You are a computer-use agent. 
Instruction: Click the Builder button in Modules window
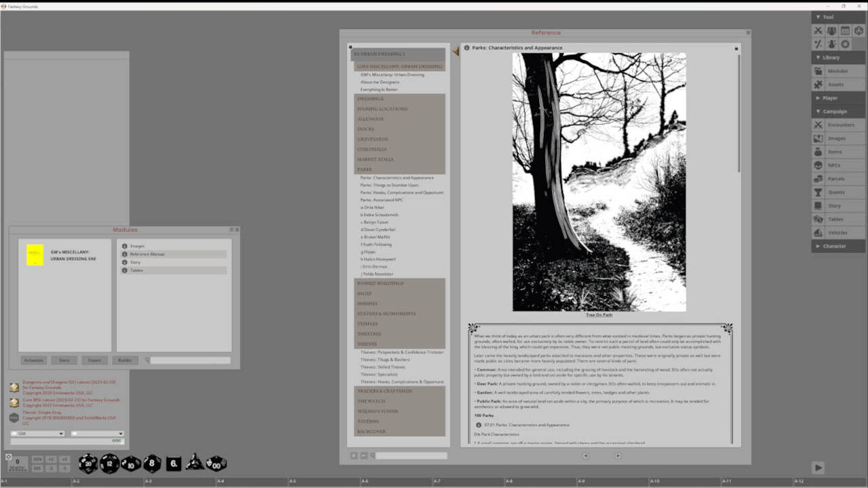coord(125,360)
